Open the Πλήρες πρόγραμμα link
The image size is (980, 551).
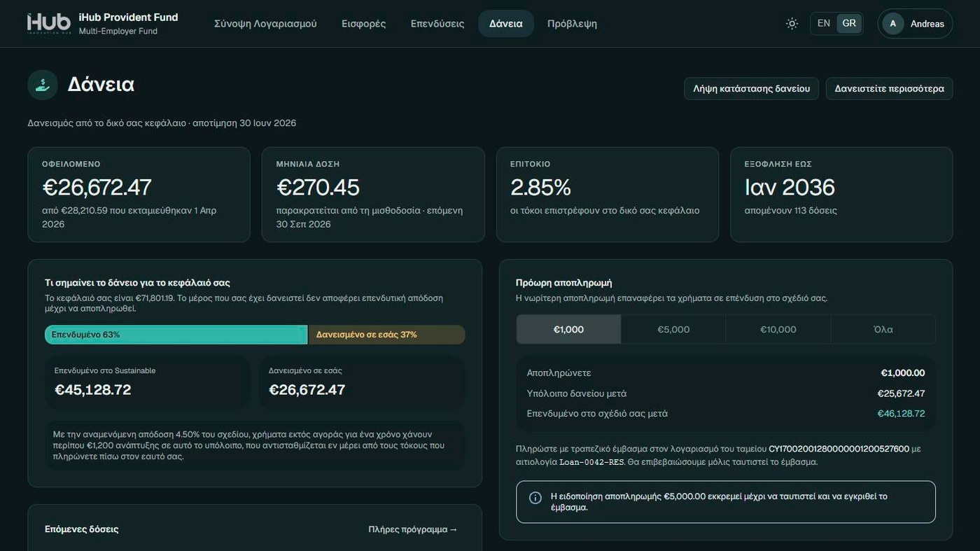[413, 529]
